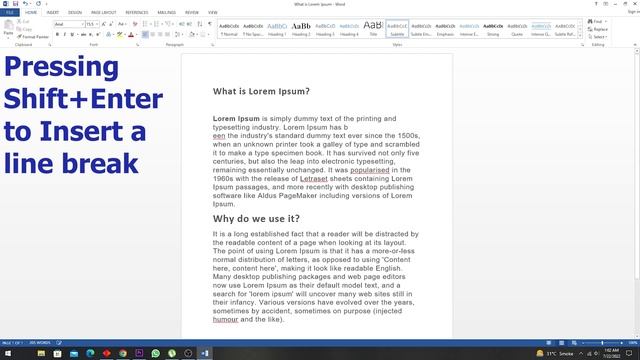Click the Shrink Font icon
Image resolution: width=640 pixels, height=360 pixels.
click(x=111, y=24)
